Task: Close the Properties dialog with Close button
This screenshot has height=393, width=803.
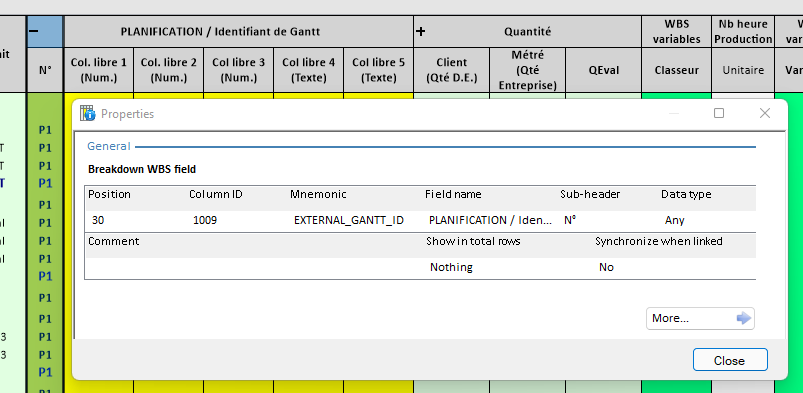Action: click(730, 361)
